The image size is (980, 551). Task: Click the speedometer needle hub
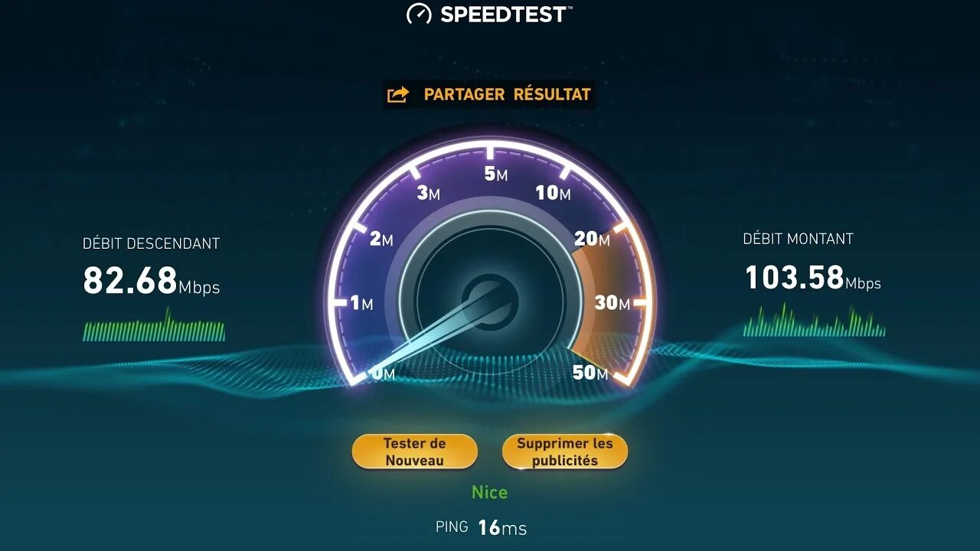pos(489,301)
